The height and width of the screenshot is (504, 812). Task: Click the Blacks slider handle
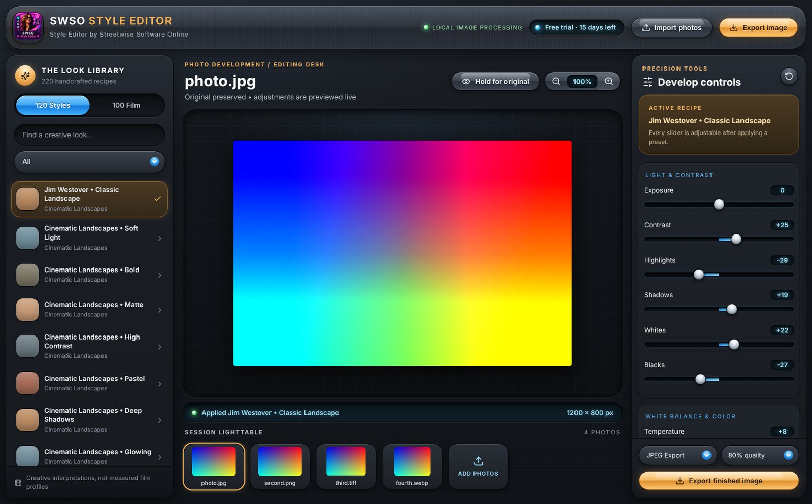click(700, 379)
